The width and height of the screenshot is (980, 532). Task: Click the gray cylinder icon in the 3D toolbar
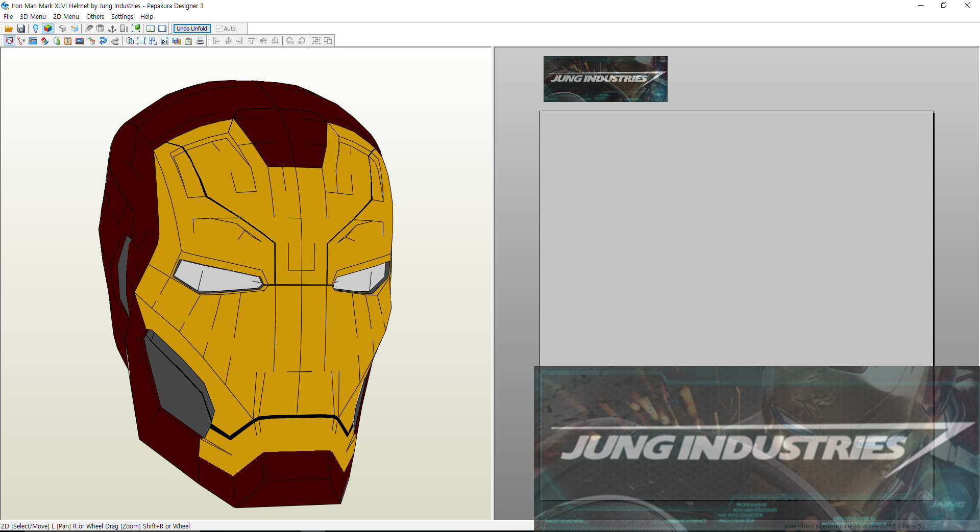point(101,29)
